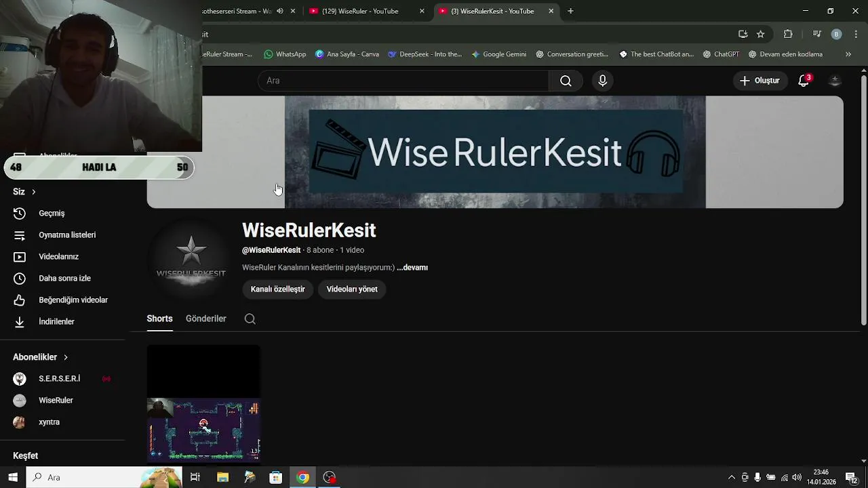Open the Chrome extensions puzzle icon
868x488 pixels.
[788, 35]
